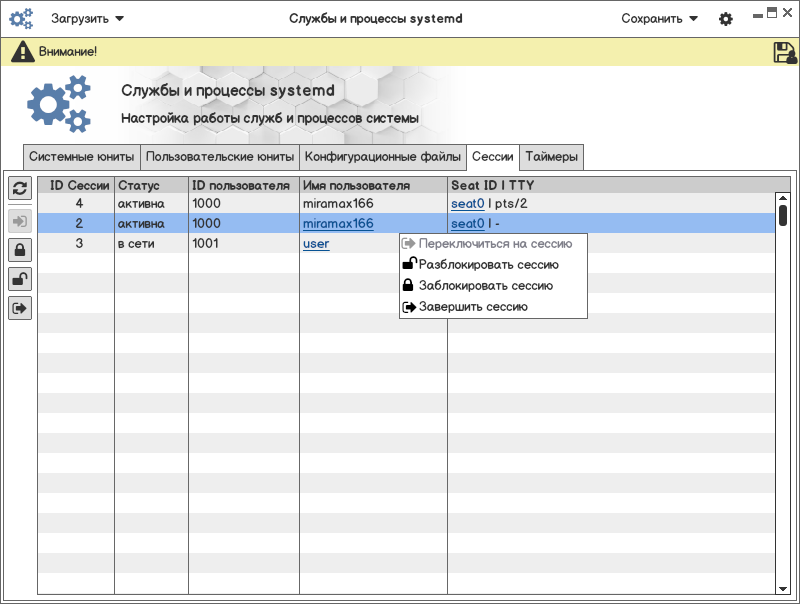This screenshot has width=800, height=604.
Task: Choose Завершить сессию from context menu
Action: point(472,307)
